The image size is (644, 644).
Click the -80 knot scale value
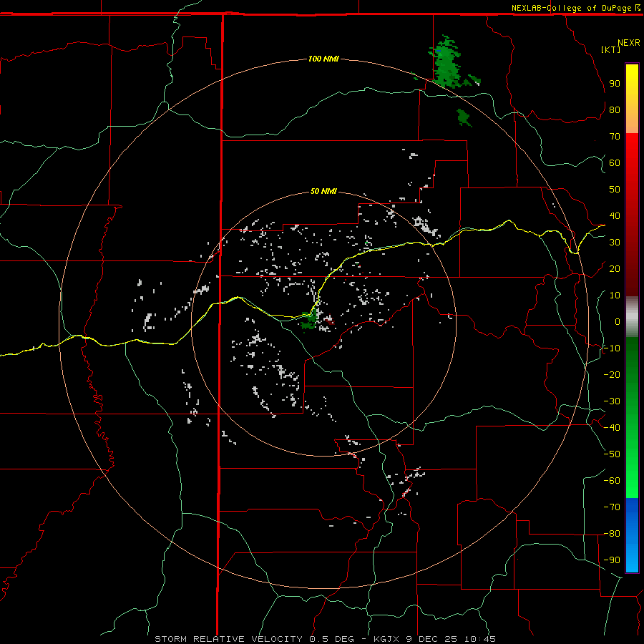coord(612,534)
